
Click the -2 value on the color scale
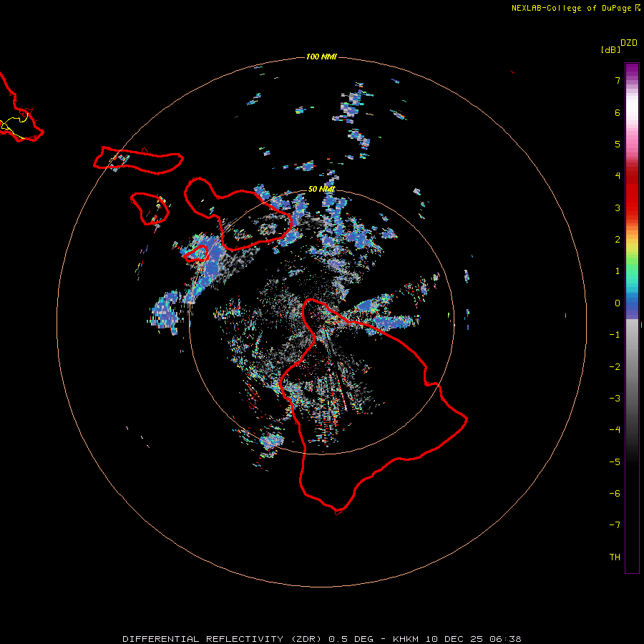click(615, 367)
